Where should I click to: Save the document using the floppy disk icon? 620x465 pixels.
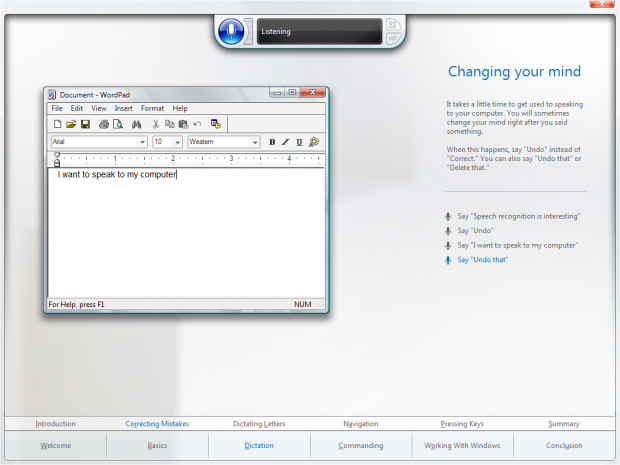pyautogui.click(x=85, y=124)
